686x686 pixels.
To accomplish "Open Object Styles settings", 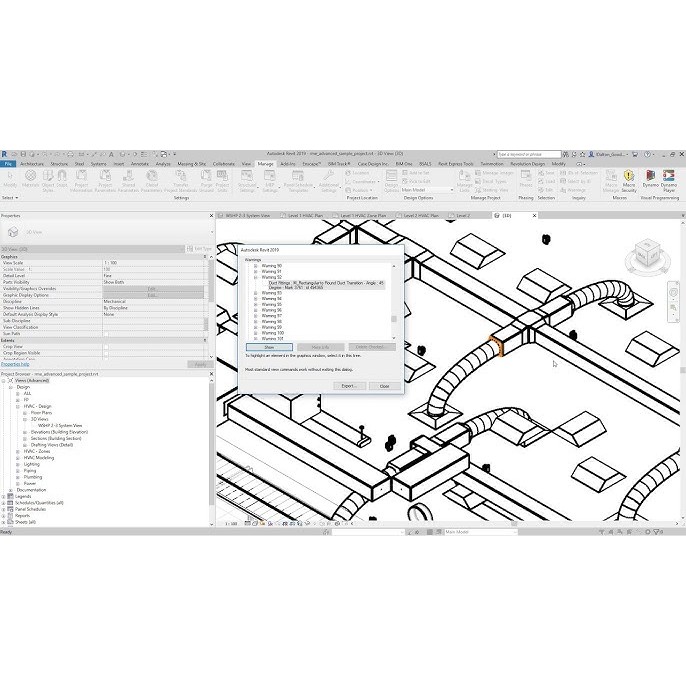I will [x=48, y=180].
